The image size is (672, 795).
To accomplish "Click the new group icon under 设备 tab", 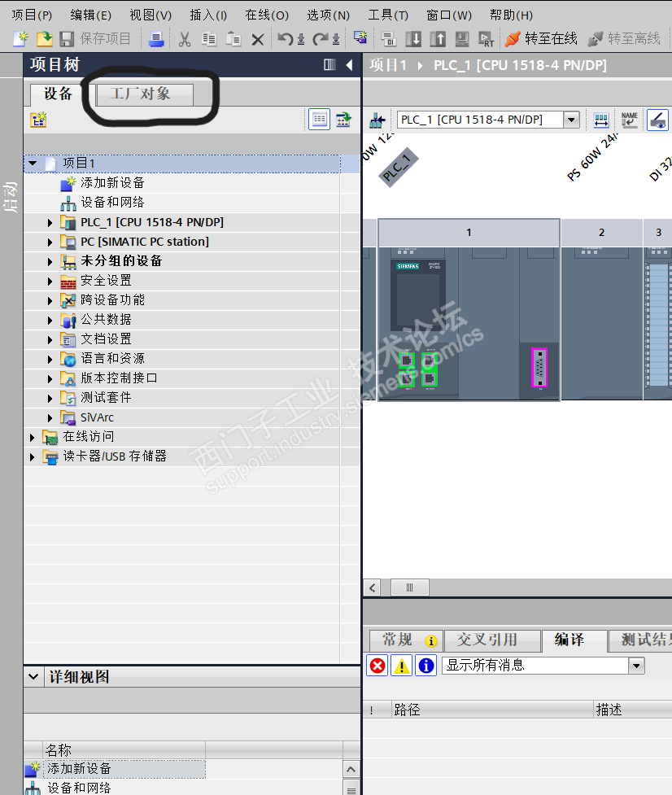I will pyautogui.click(x=38, y=120).
